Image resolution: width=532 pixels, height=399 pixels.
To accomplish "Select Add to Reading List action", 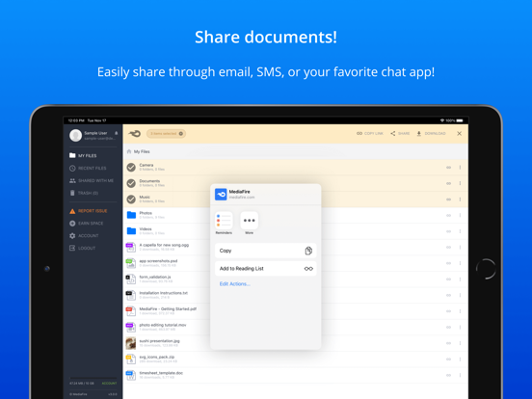I will pos(266,268).
